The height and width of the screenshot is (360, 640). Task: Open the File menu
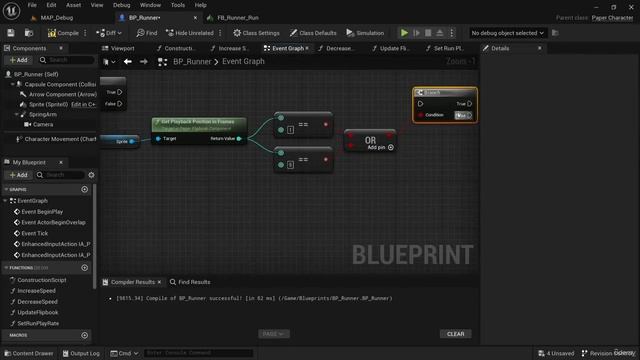pos(32,5)
